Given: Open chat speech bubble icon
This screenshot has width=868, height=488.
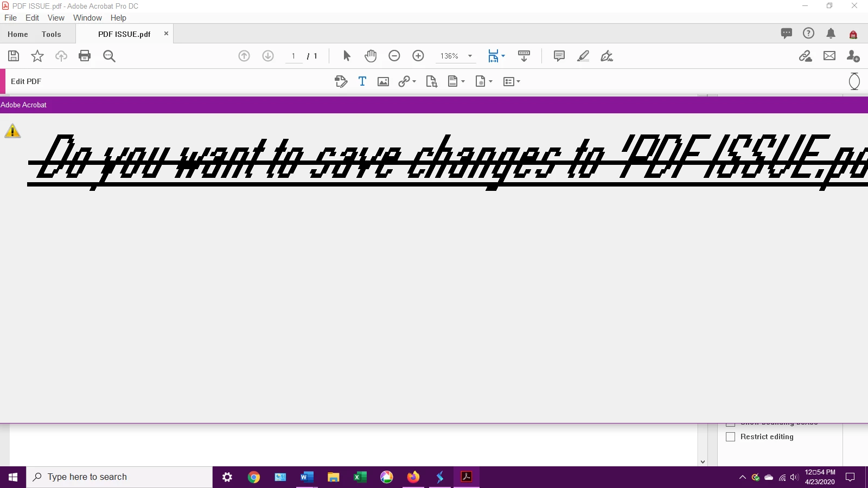Looking at the screenshot, I should [x=787, y=34].
